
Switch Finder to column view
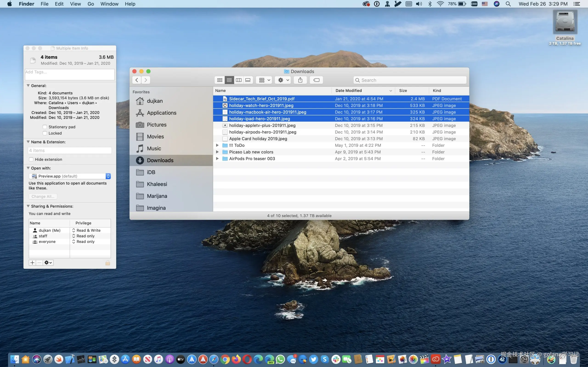tap(239, 80)
